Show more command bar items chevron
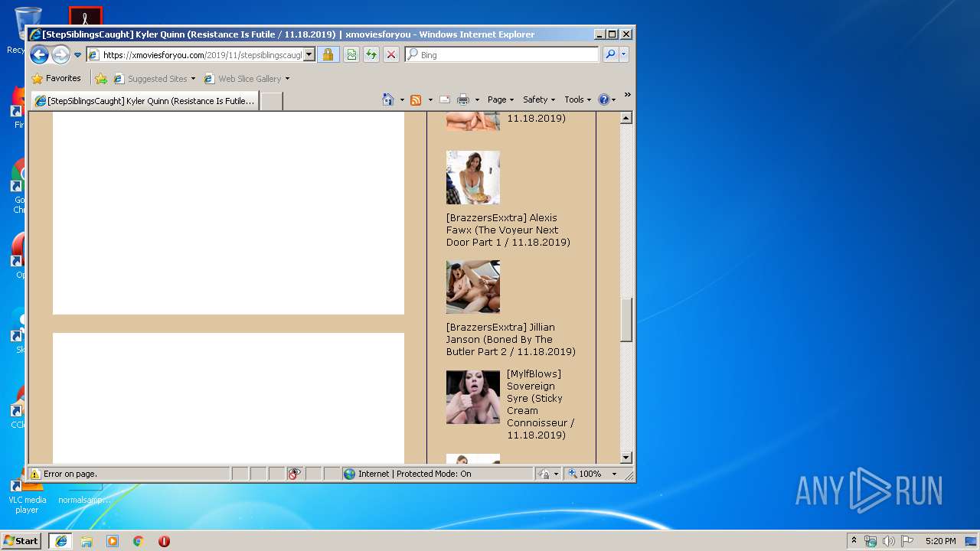 [x=627, y=95]
